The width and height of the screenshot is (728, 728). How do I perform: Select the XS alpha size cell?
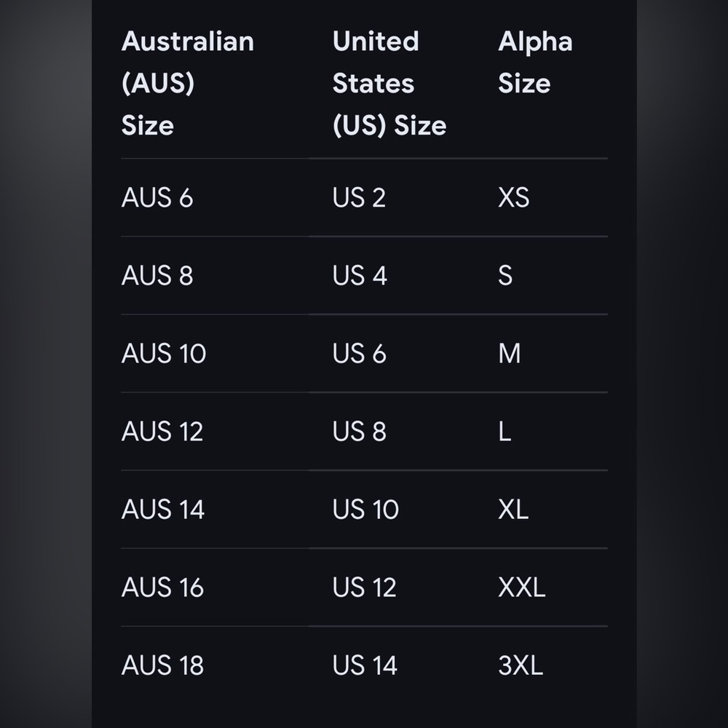point(513,197)
